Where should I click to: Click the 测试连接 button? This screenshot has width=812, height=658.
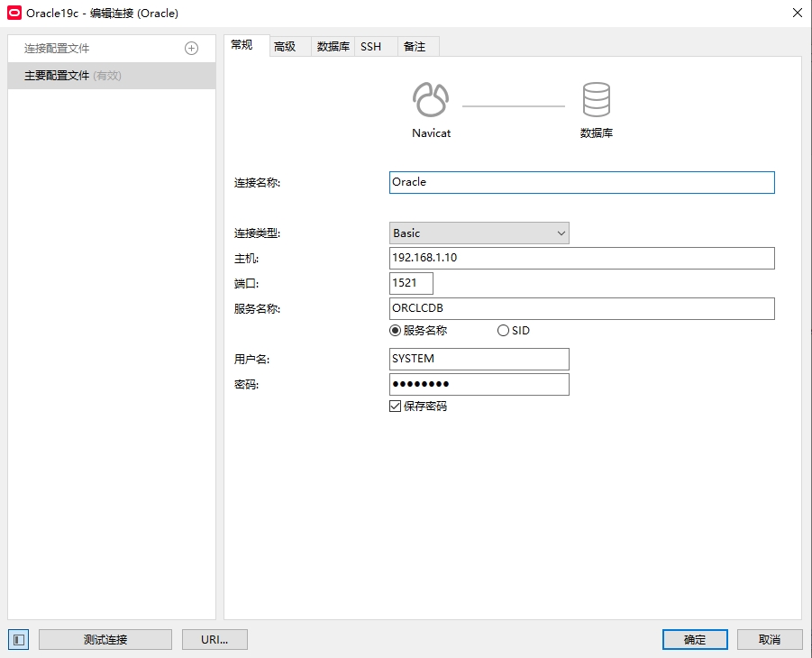coord(105,639)
